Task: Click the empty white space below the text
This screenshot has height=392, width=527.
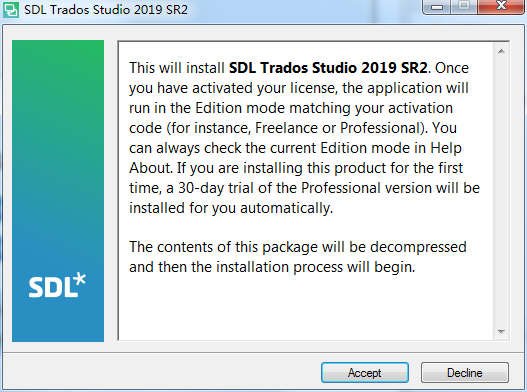Action: [306, 308]
